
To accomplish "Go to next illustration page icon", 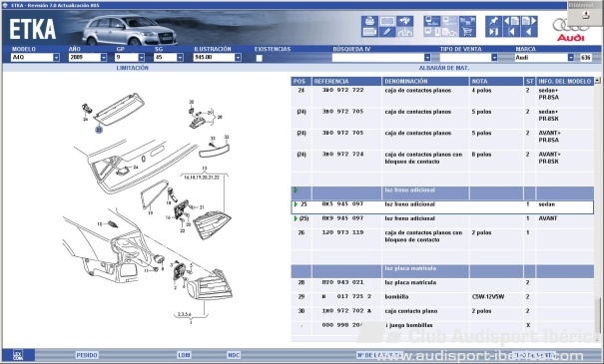I will (529, 21).
